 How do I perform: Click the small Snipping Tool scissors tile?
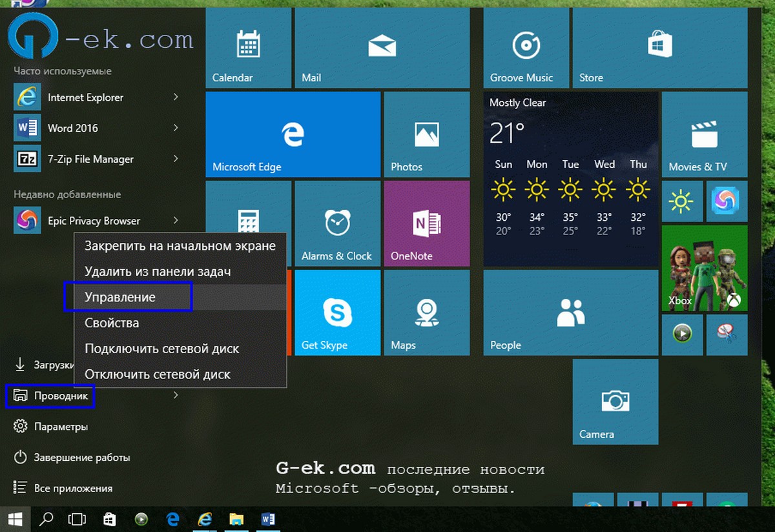click(x=727, y=334)
